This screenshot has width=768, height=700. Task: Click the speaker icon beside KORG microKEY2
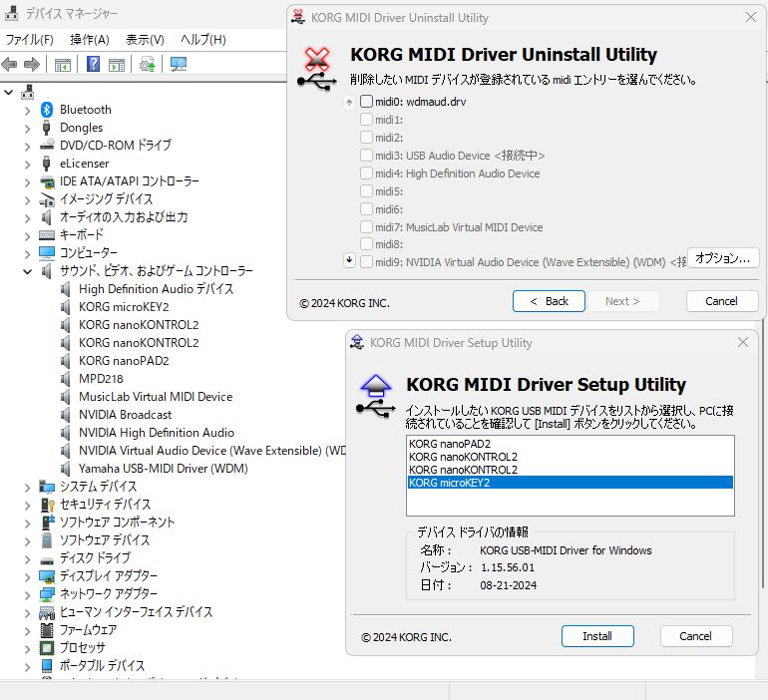tap(66, 307)
